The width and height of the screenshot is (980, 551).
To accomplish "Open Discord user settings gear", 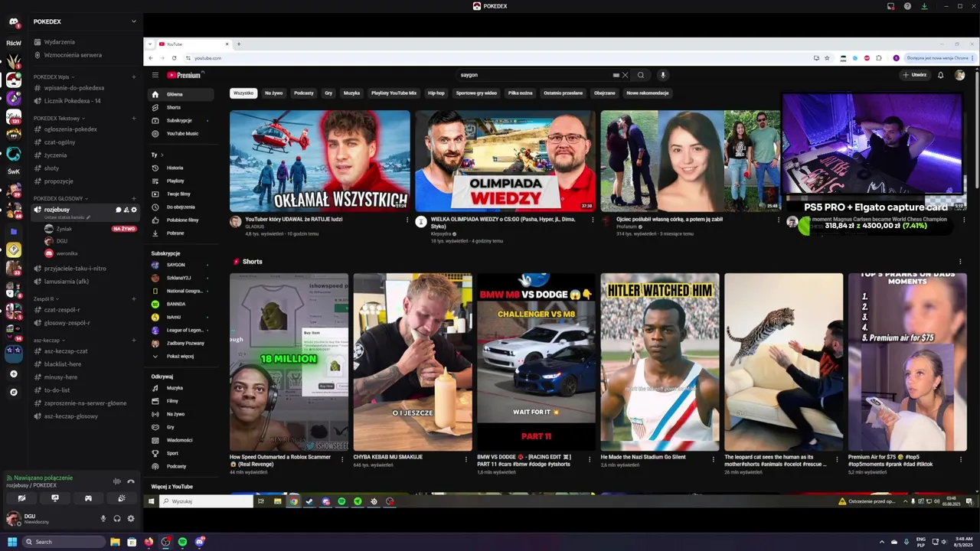I will (x=131, y=518).
